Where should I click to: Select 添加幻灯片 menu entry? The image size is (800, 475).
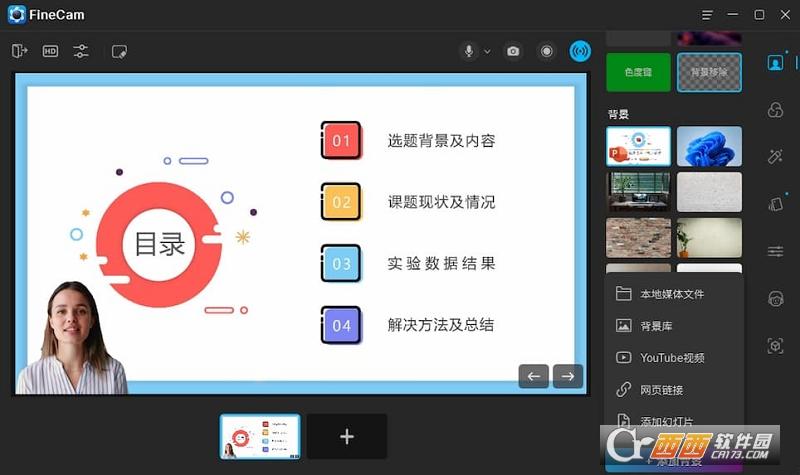(673, 421)
